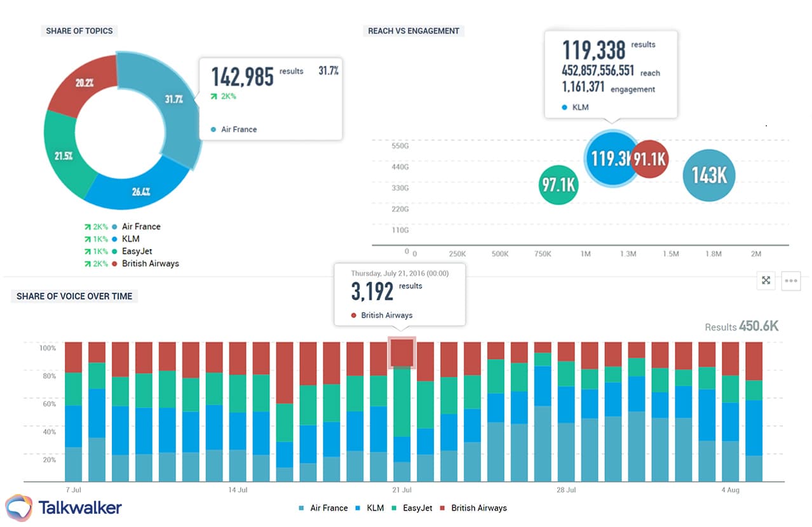Click the Talkwalker logo
This screenshot has height=527, width=812.
[x=64, y=508]
